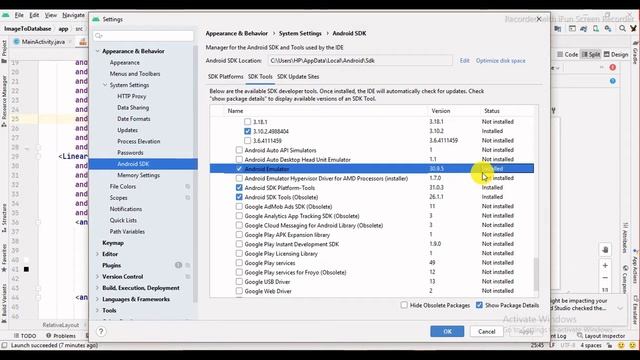Expand Build, Execution, Deployment section
The image size is (640, 360).
[x=98, y=288]
